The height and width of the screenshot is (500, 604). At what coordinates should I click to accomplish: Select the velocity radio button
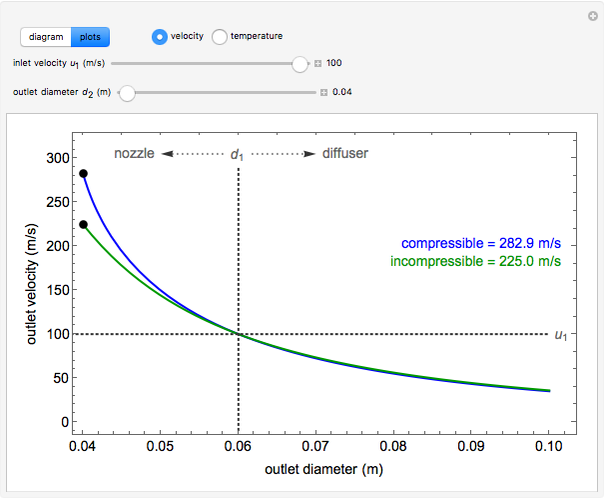(x=159, y=36)
